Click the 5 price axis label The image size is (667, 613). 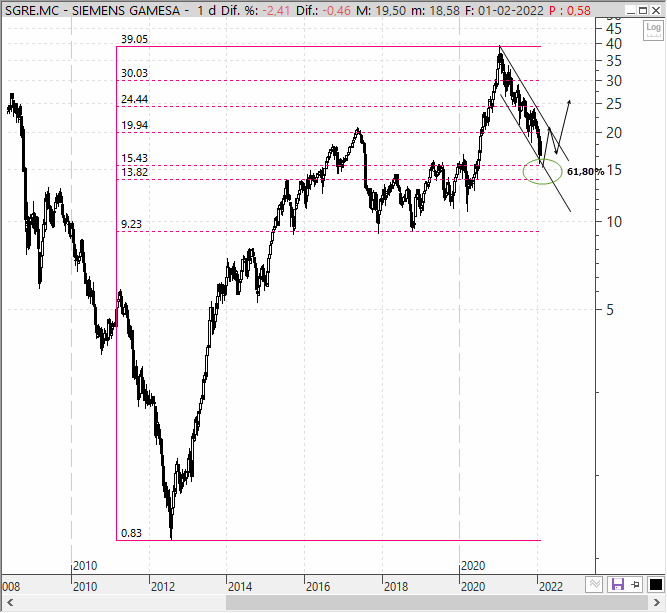(610, 310)
